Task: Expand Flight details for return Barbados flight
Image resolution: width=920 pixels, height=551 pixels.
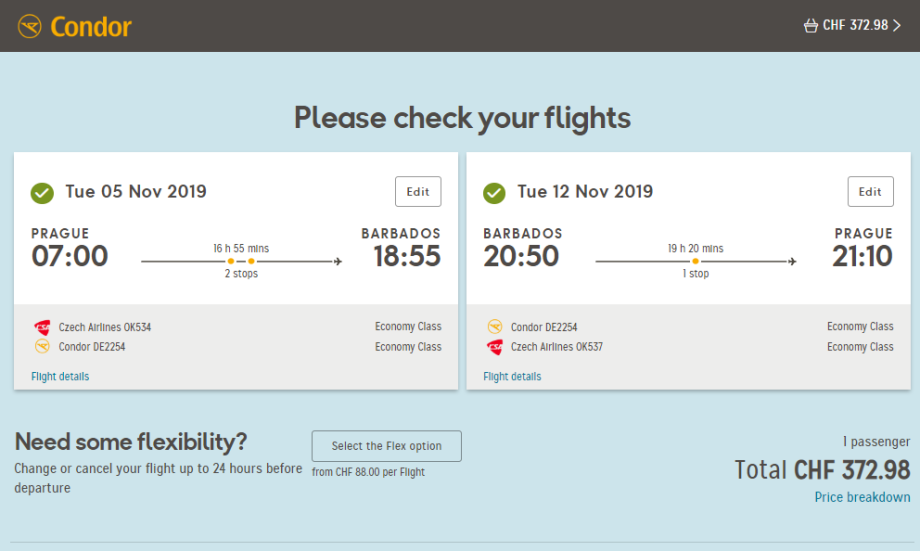Action: point(512,377)
